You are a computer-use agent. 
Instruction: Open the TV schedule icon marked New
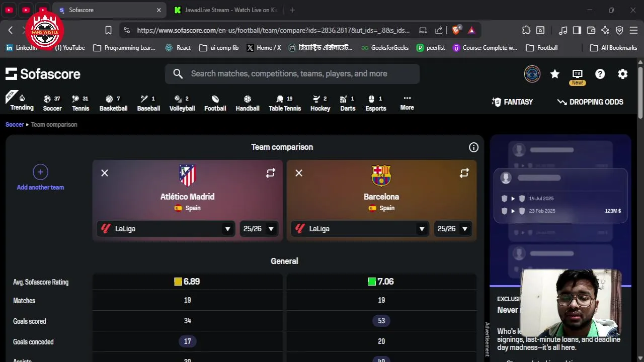pyautogui.click(x=577, y=74)
